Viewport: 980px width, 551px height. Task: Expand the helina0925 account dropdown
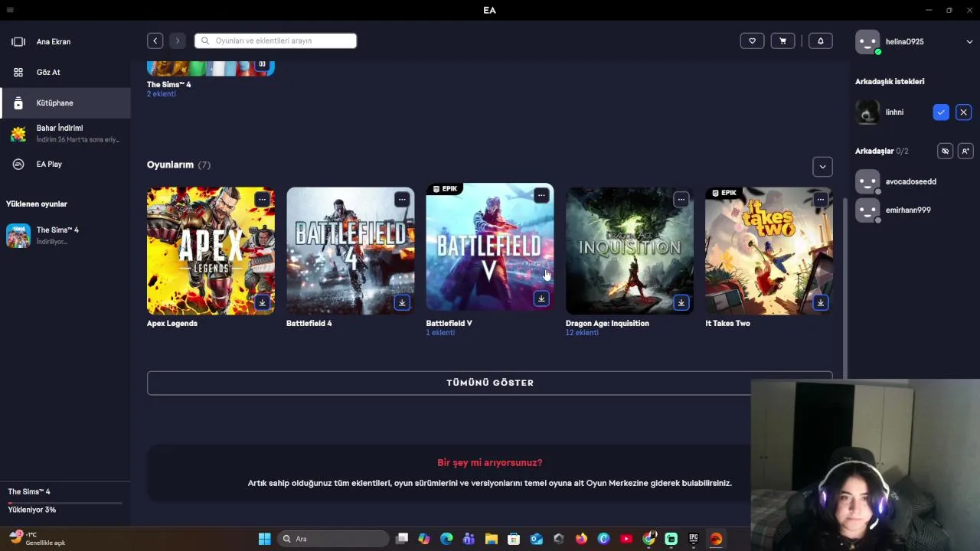click(969, 42)
